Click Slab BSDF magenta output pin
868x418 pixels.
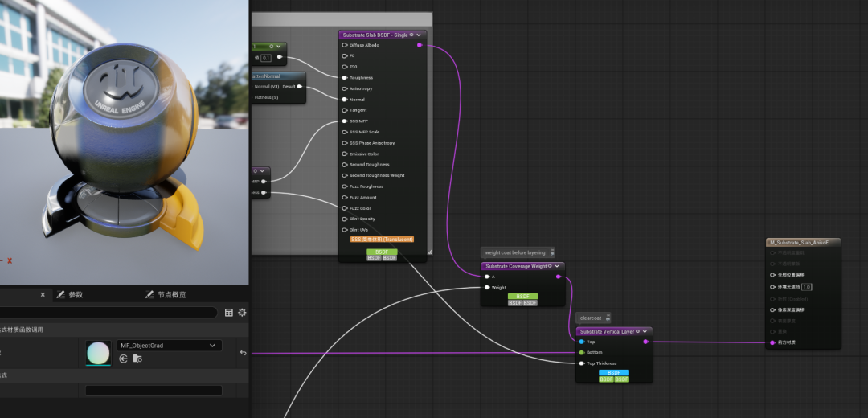point(420,45)
